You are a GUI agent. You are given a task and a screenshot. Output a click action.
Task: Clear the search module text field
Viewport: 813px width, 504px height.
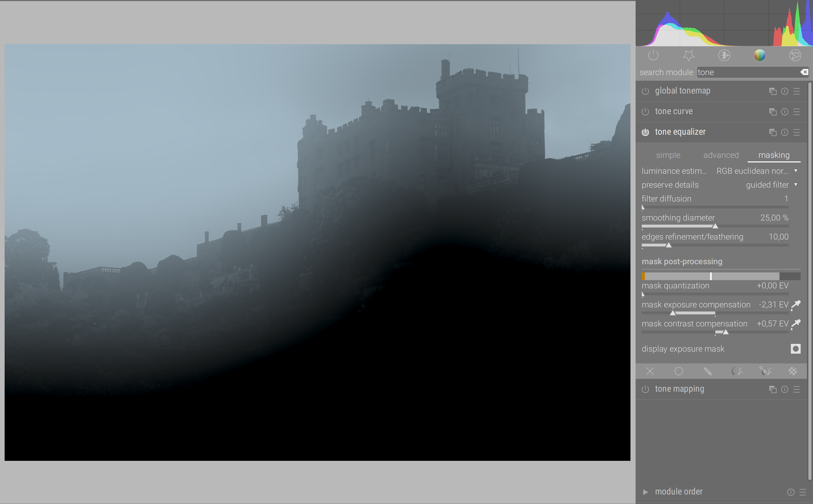pyautogui.click(x=804, y=72)
